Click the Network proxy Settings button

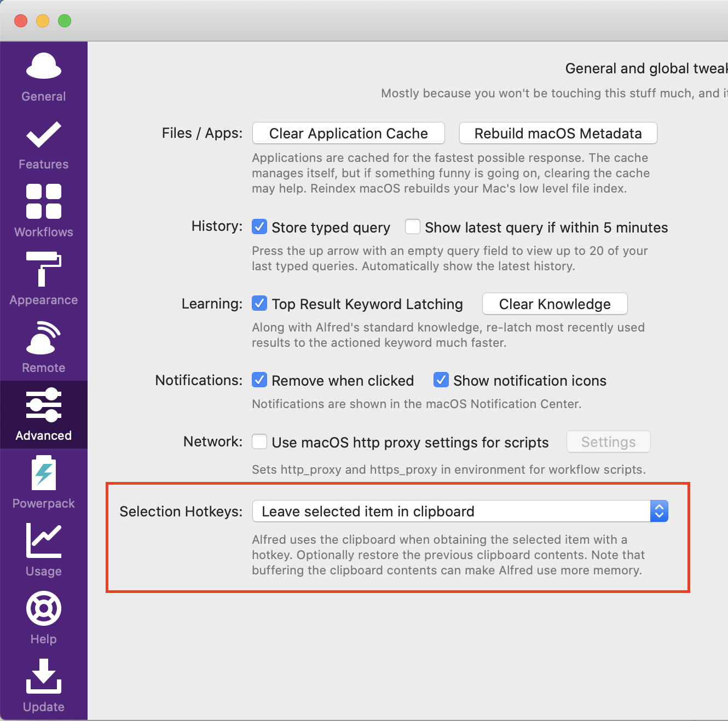[609, 441]
